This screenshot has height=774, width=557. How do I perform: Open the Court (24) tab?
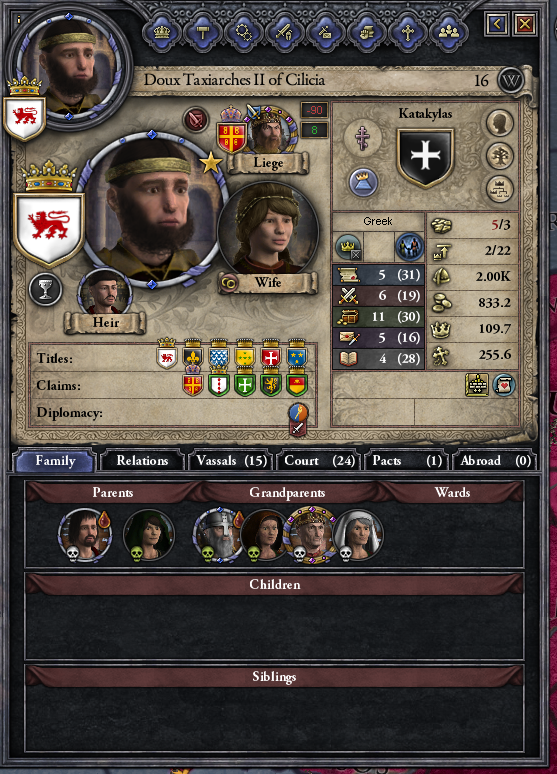[x=319, y=461]
